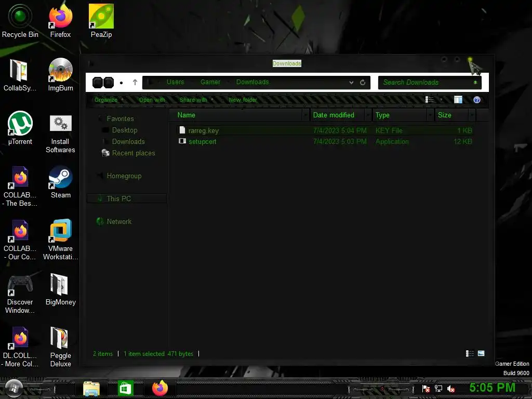
Task: Select the Discover Windows desktop icon
Action: (20, 294)
